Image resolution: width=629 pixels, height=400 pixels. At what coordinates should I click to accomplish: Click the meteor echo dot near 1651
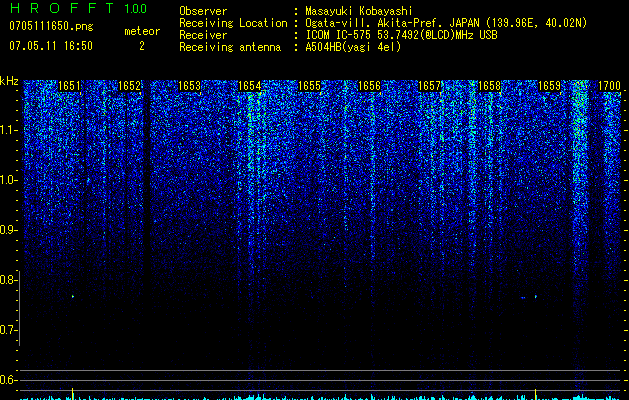[73, 296]
